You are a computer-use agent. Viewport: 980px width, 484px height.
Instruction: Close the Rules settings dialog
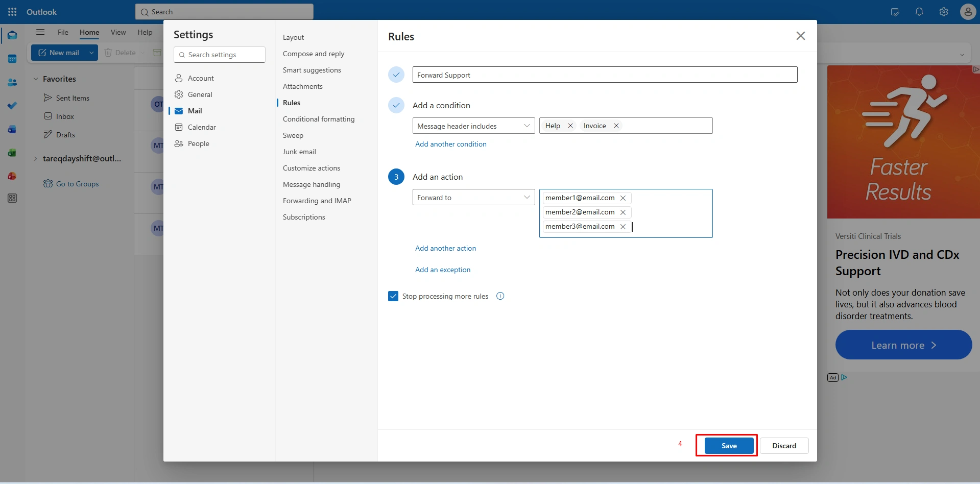801,36
